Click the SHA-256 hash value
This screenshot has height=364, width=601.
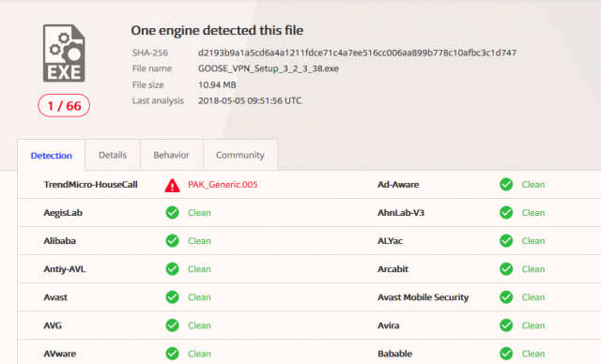click(357, 53)
